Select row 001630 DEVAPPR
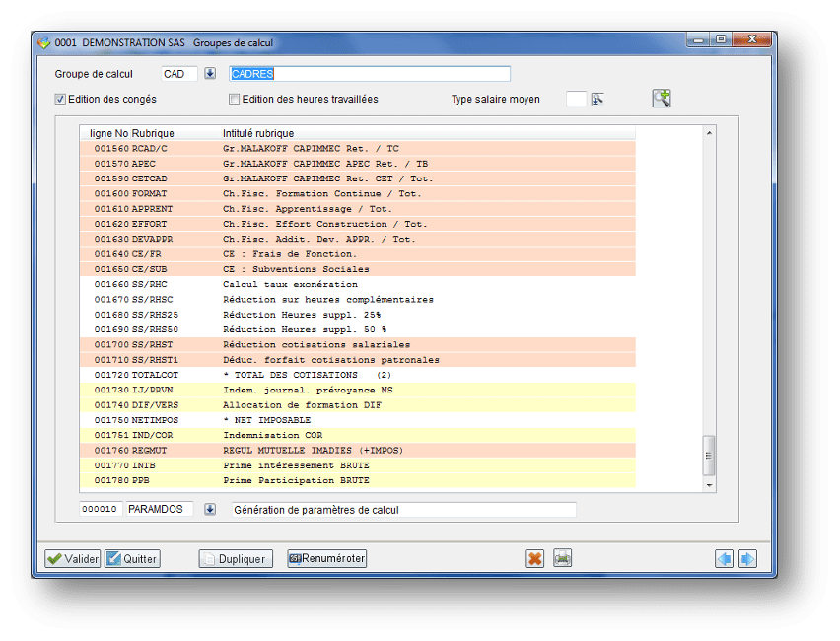 point(358,239)
